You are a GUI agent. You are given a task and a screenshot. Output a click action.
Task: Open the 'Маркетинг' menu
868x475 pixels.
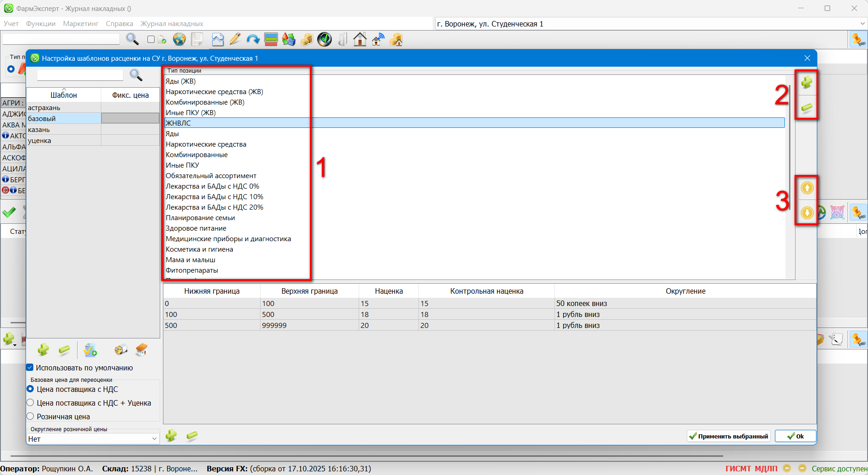click(x=81, y=24)
